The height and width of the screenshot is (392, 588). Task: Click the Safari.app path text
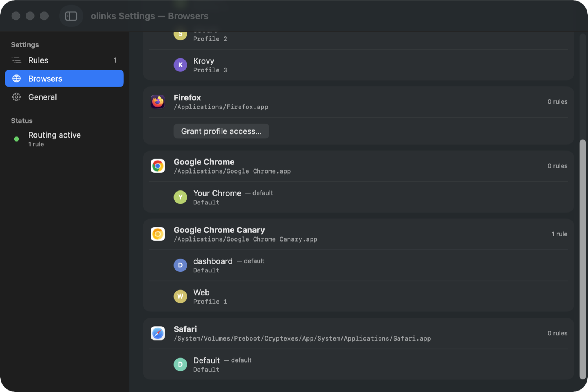pyautogui.click(x=302, y=339)
